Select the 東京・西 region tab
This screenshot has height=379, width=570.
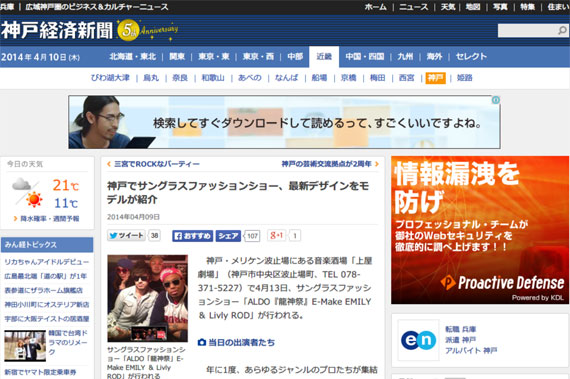tap(258, 57)
